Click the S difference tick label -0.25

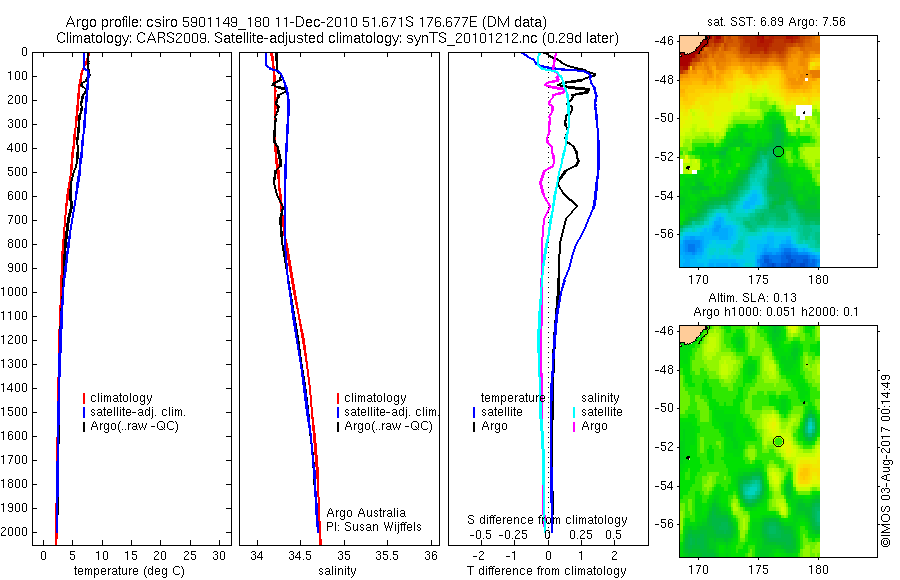(x=512, y=535)
